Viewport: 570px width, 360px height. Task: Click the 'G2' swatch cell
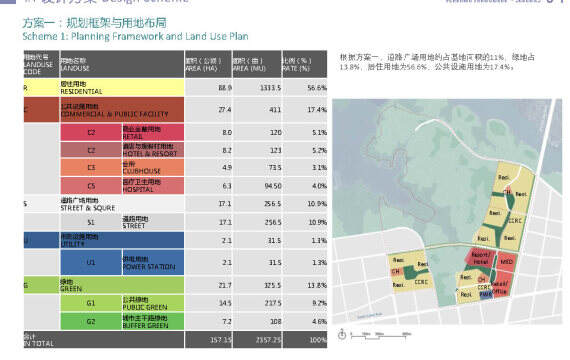pos(91,321)
